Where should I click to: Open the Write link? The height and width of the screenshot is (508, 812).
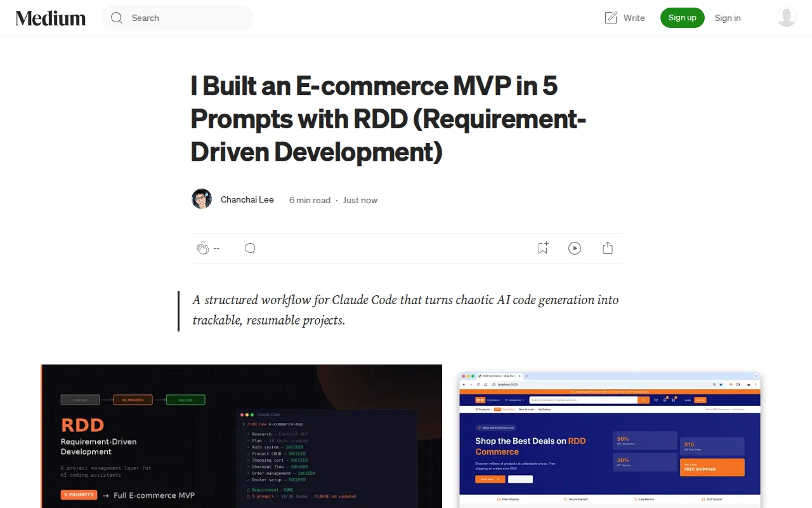(625, 18)
